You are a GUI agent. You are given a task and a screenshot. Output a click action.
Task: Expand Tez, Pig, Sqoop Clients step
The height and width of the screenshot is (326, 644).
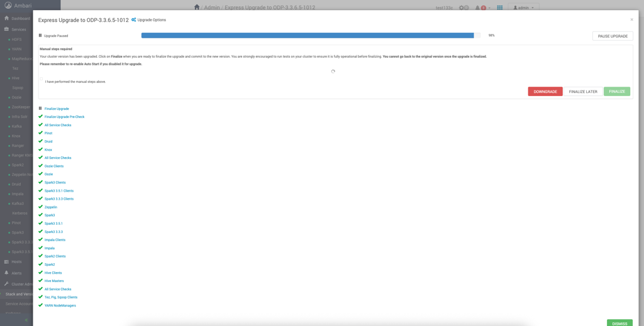click(x=61, y=297)
